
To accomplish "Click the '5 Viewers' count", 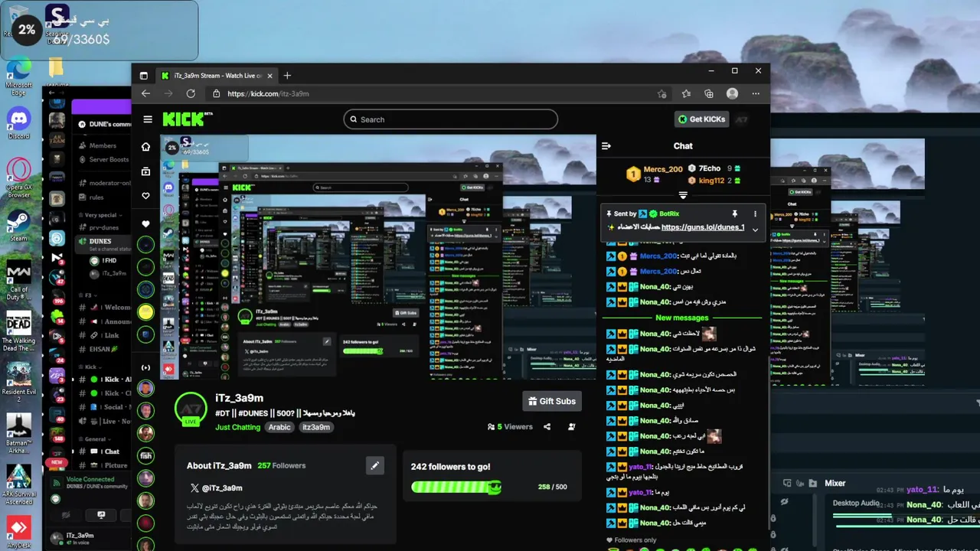I will (x=510, y=427).
